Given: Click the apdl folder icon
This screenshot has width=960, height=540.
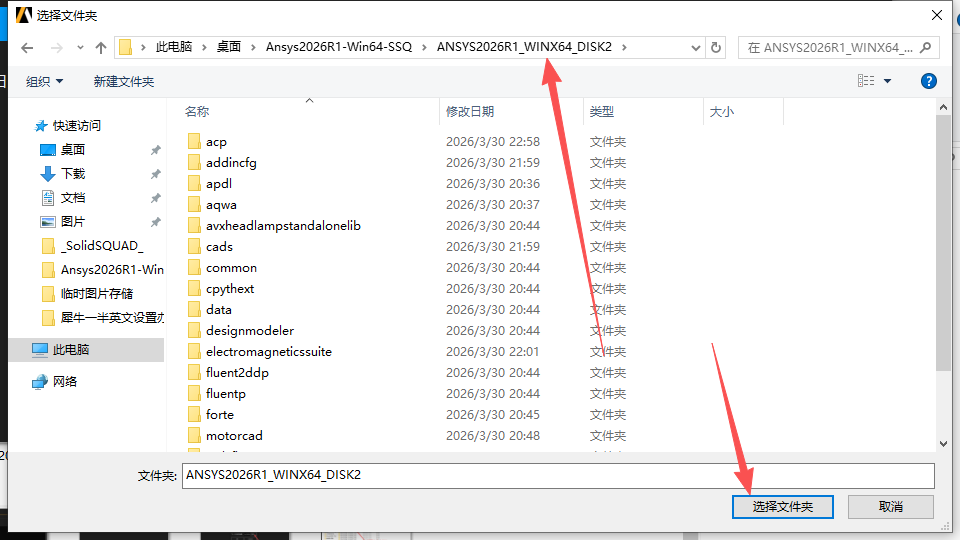Looking at the screenshot, I should click(x=194, y=183).
